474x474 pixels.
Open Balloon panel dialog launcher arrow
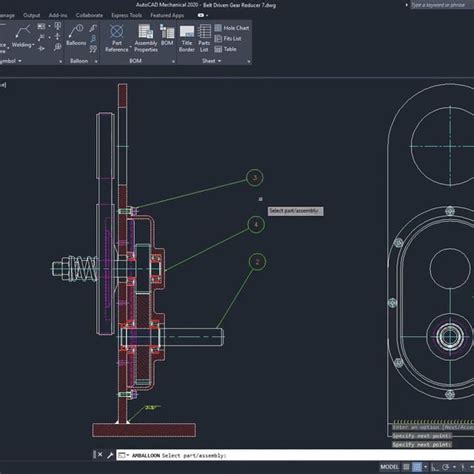click(96, 62)
